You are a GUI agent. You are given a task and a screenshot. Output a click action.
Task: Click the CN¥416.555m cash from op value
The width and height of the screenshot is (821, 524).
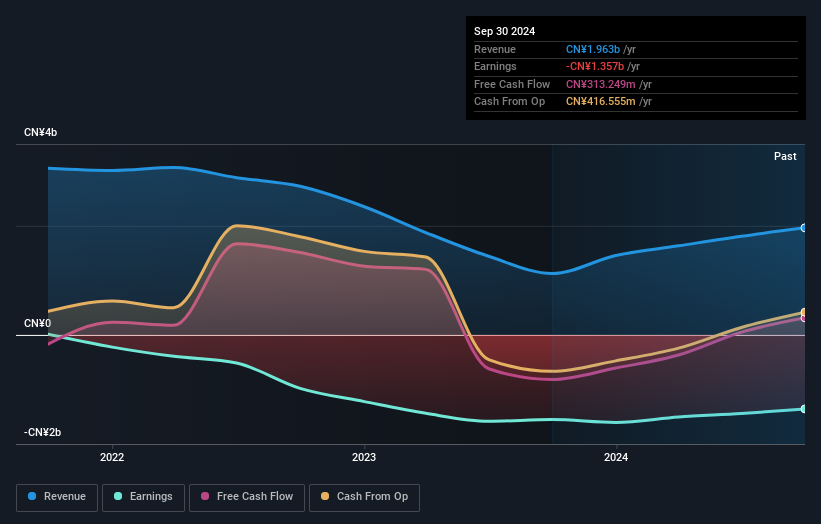pos(601,102)
